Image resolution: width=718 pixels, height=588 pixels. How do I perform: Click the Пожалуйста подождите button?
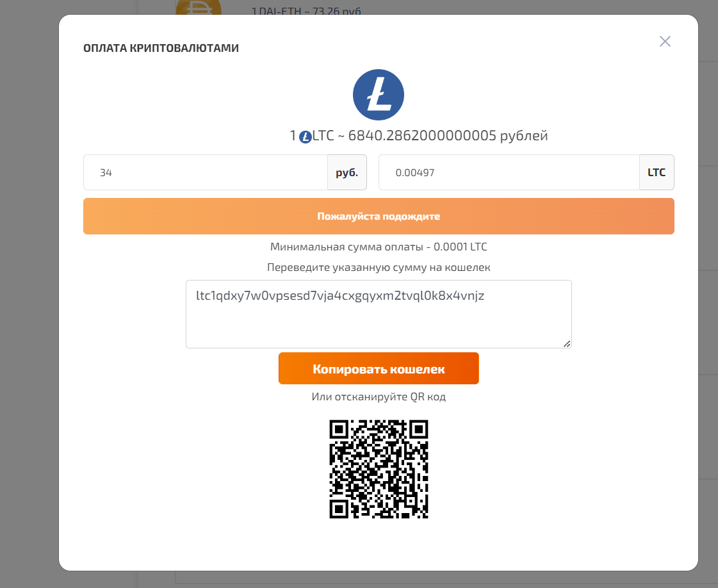[379, 216]
